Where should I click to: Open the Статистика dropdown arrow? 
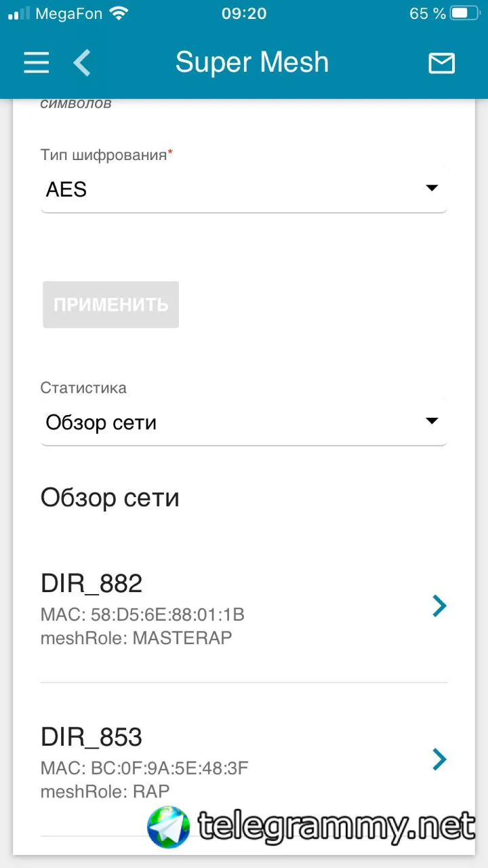432,421
